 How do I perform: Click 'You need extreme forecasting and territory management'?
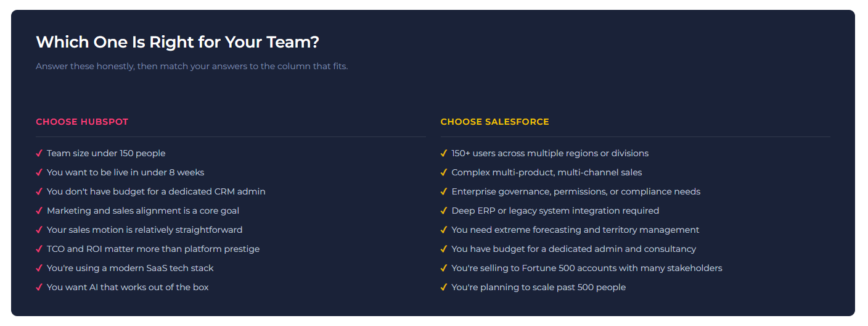click(575, 230)
